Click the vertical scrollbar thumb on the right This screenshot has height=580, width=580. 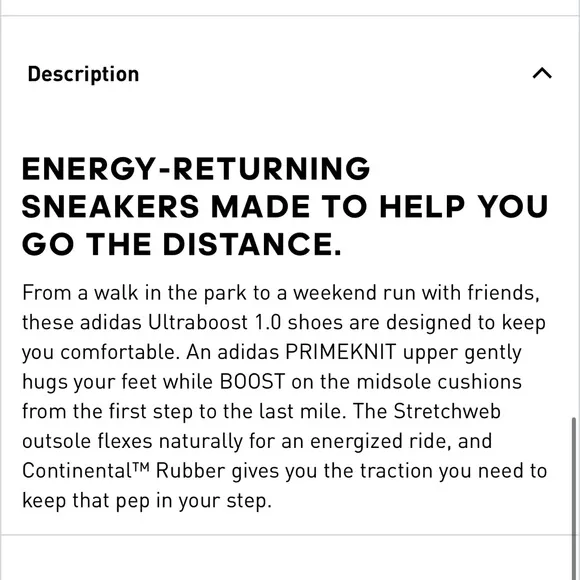(574, 498)
